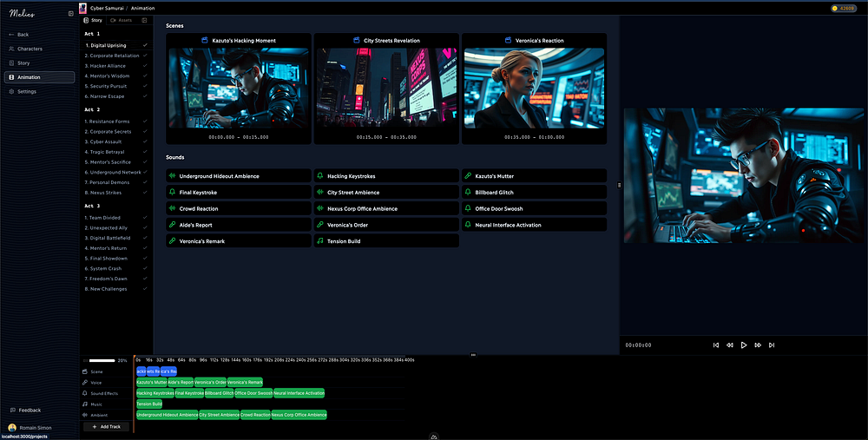Open the Veronica's Reaction scene card

tap(534, 89)
